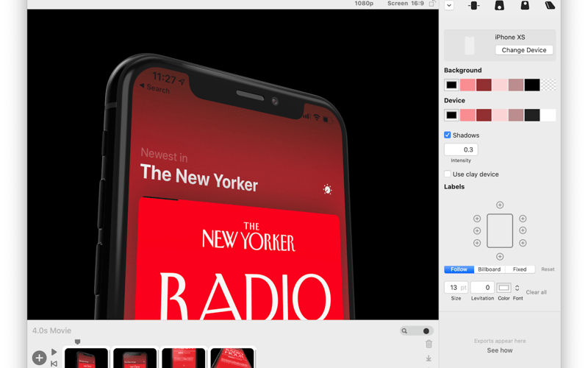Pick the light red Device swatch
Viewport: 588px width, 368px height.
coord(467,115)
